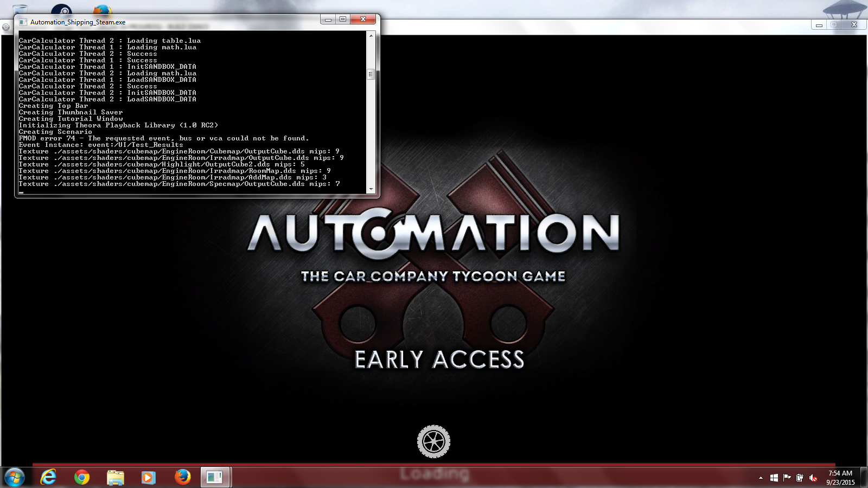
Task: Click the 'Irradmap/OutputCube.dds' texture line
Action: point(181,158)
